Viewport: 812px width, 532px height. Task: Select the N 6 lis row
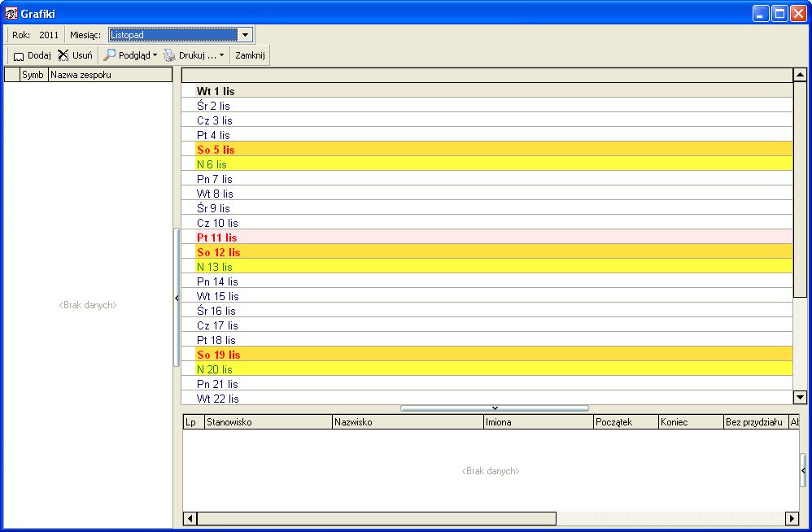pos(487,164)
